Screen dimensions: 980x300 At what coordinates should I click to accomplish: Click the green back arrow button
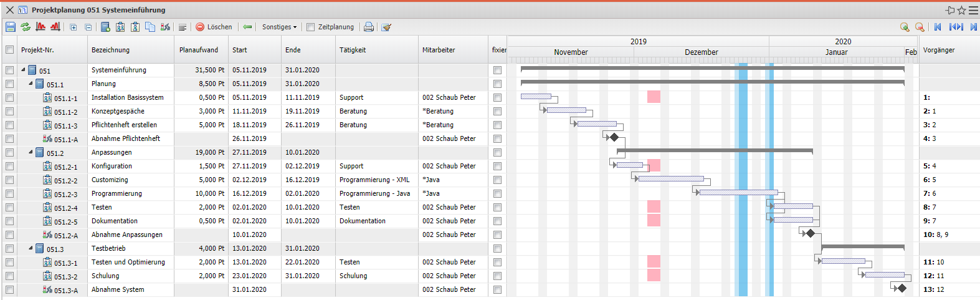(247, 27)
